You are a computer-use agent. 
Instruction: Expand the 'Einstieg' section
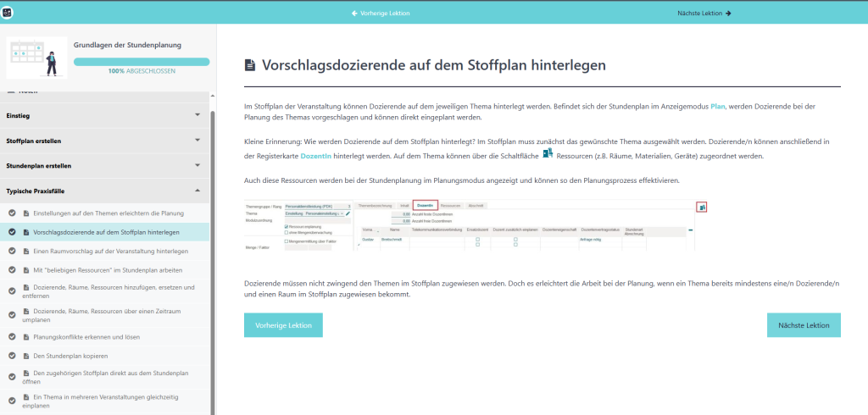pos(198,115)
